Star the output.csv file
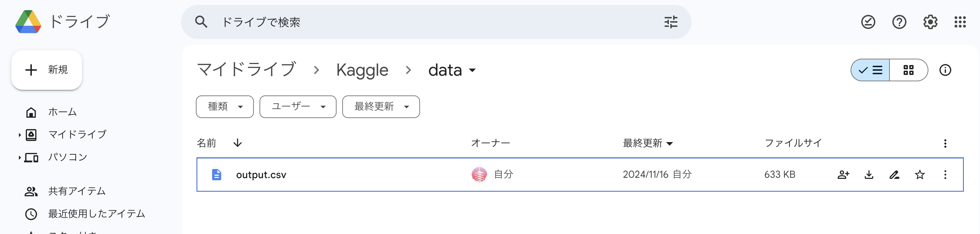The width and height of the screenshot is (980, 234). pyautogui.click(x=920, y=174)
